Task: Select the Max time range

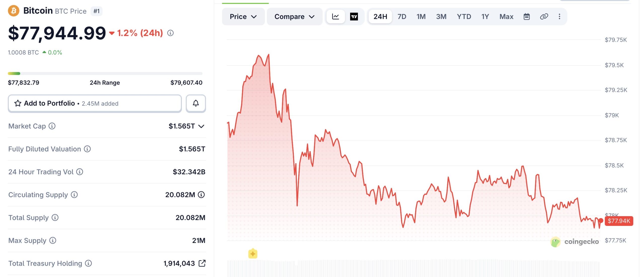Action: 506,17
